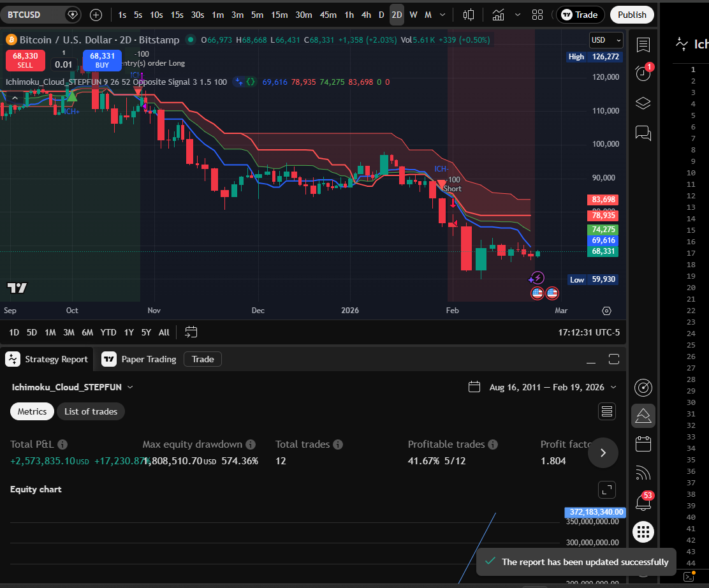Open the Alerts panel
Image resolution: width=709 pixels, height=588 pixels.
click(x=643, y=73)
